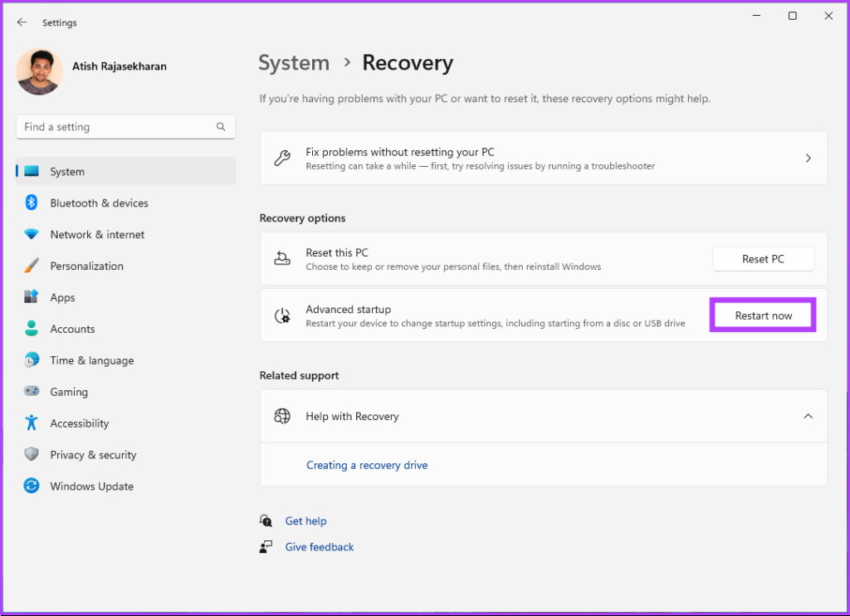Collapse the Help with Recovery section
Screen dimensions: 850x616
[808, 416]
